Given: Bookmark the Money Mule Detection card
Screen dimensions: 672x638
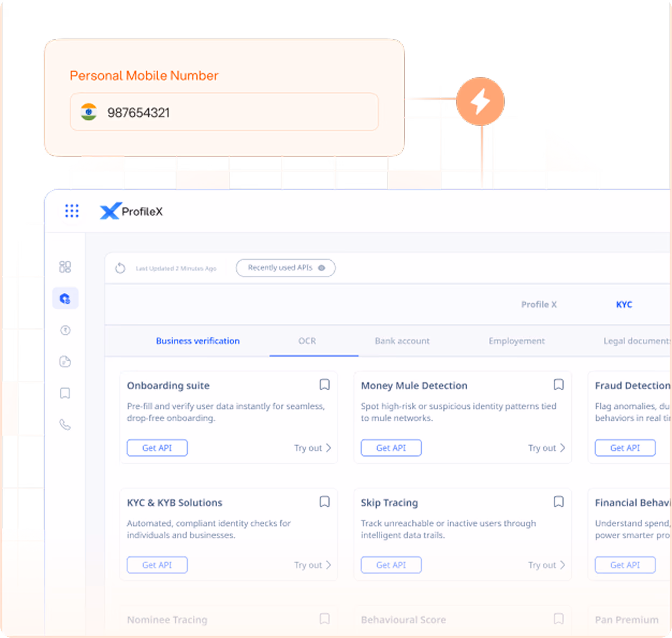Looking at the screenshot, I should (559, 385).
